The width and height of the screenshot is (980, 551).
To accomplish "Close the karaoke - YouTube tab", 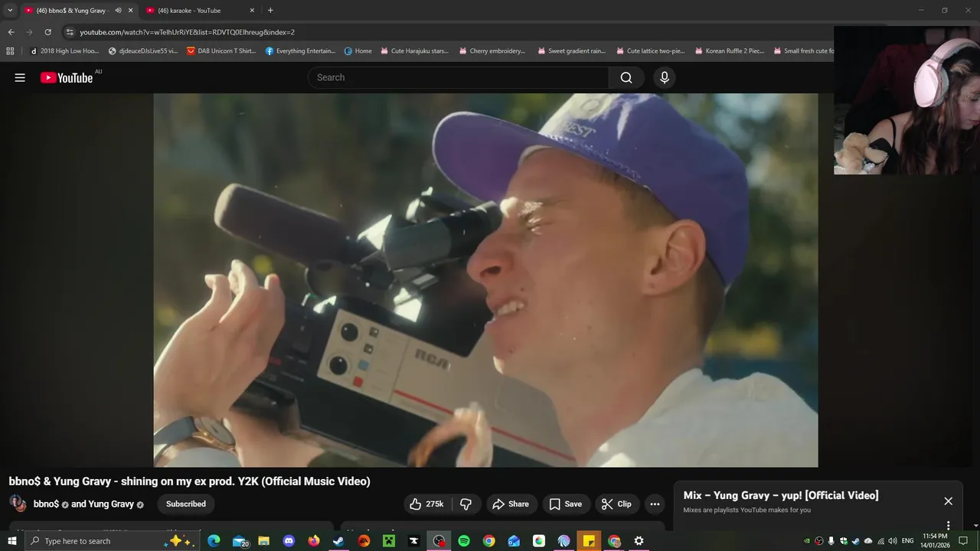I will coord(252,11).
